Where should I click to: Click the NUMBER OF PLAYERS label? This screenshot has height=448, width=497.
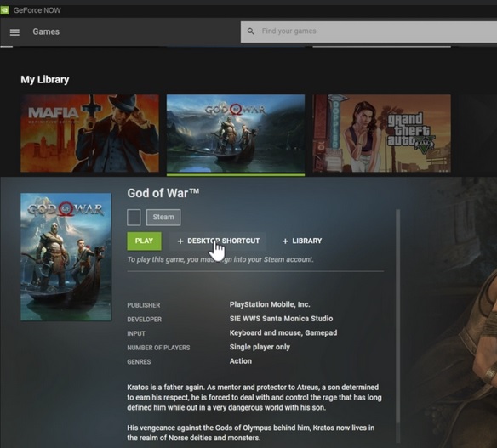[x=158, y=348]
